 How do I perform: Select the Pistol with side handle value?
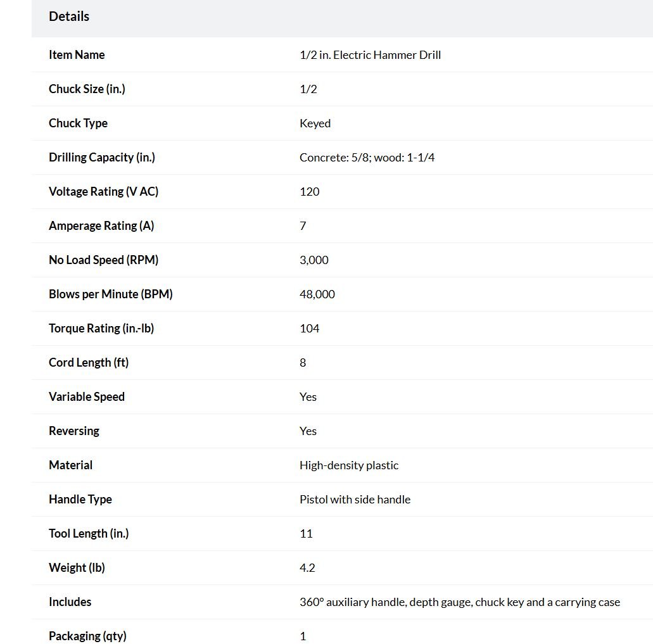[355, 500]
